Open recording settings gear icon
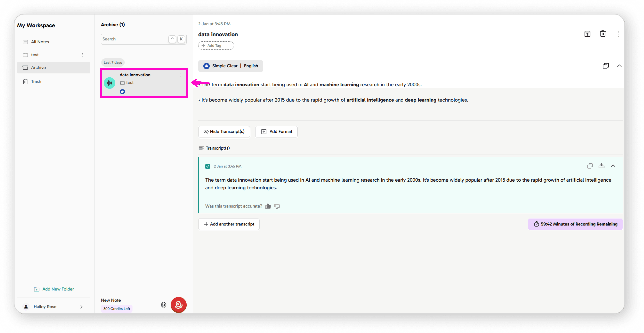The image size is (644, 333). pos(163,305)
